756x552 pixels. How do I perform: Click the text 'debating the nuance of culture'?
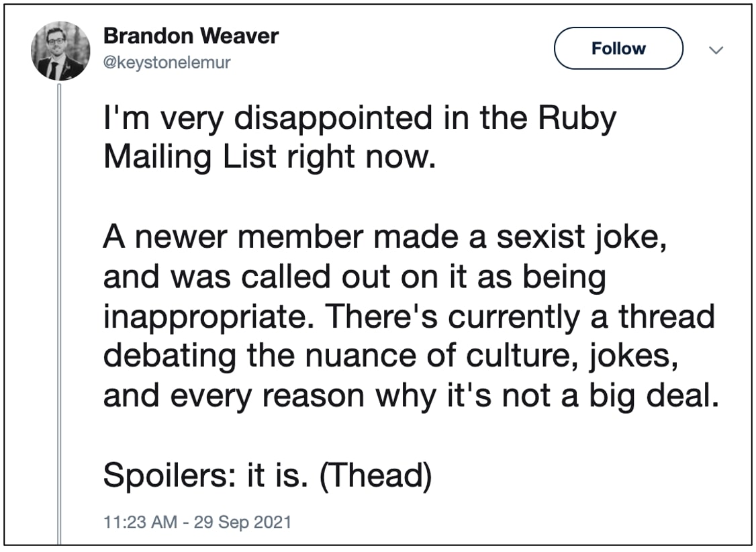(340, 356)
